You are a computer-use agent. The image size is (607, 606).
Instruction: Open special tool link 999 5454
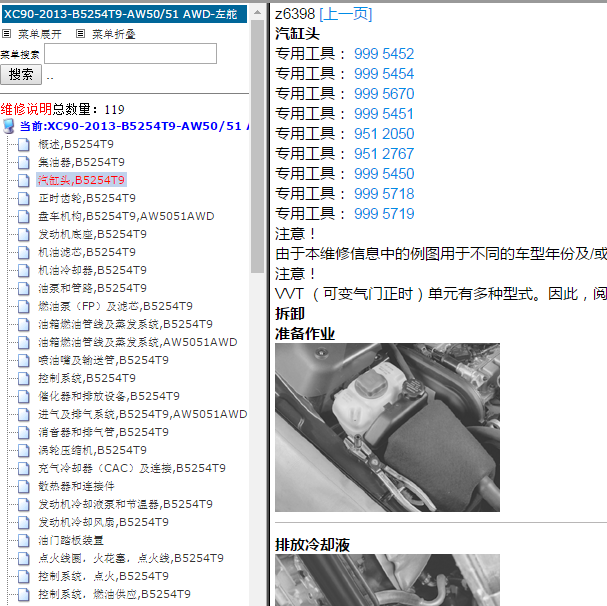(x=384, y=74)
